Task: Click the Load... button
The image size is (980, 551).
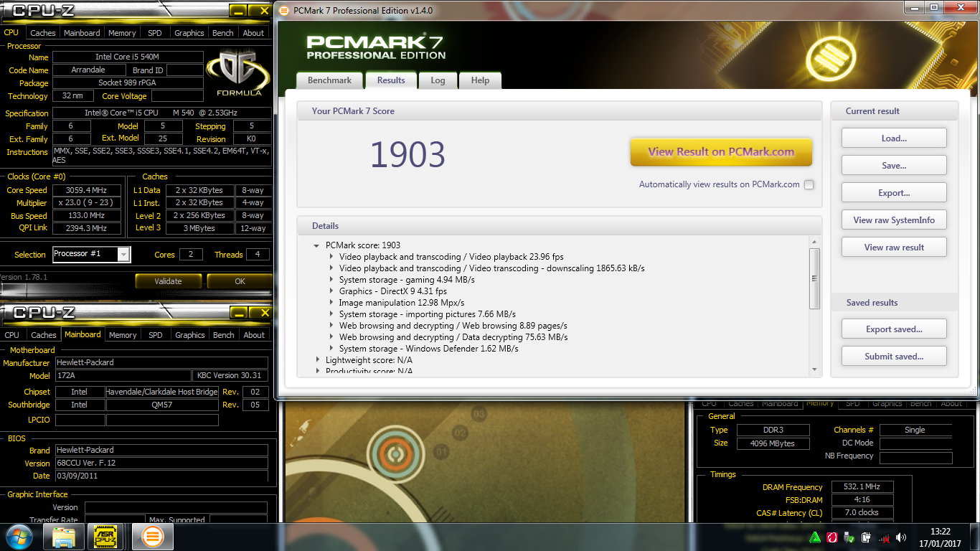Action: tap(894, 138)
